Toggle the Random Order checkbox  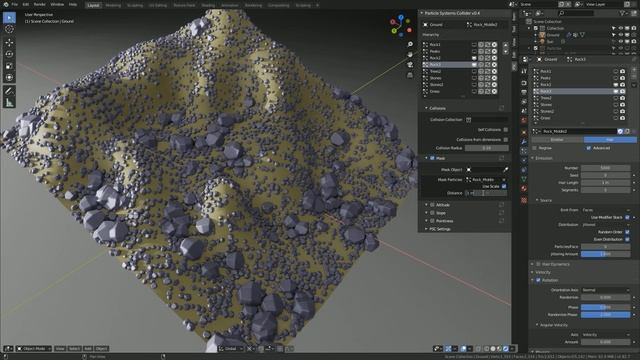point(627,232)
